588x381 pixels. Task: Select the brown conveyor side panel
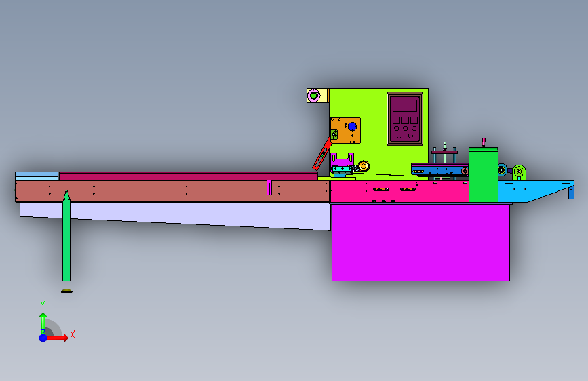172,191
